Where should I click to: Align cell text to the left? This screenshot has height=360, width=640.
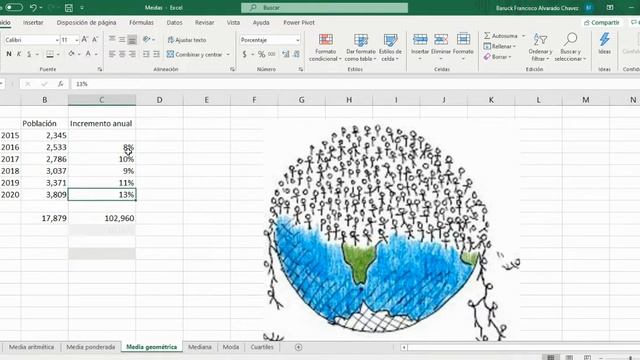[112, 54]
